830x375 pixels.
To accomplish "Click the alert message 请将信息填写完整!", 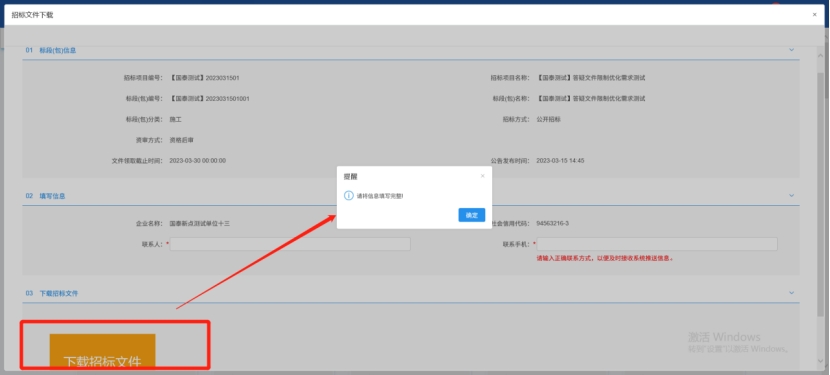I will 380,196.
